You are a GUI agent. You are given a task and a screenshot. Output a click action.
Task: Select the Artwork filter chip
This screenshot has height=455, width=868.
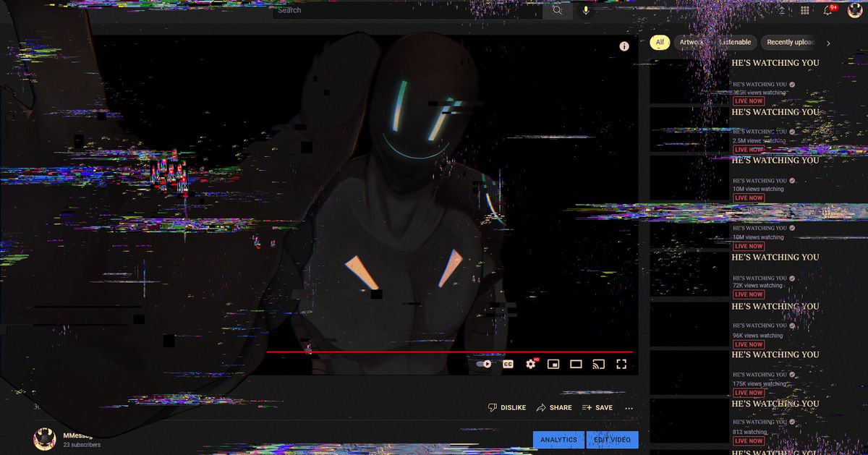point(691,43)
